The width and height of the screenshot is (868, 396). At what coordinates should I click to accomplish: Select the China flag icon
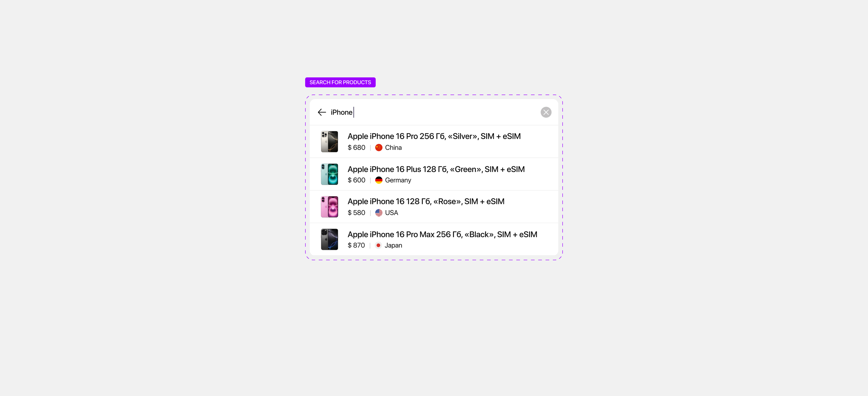(x=379, y=147)
